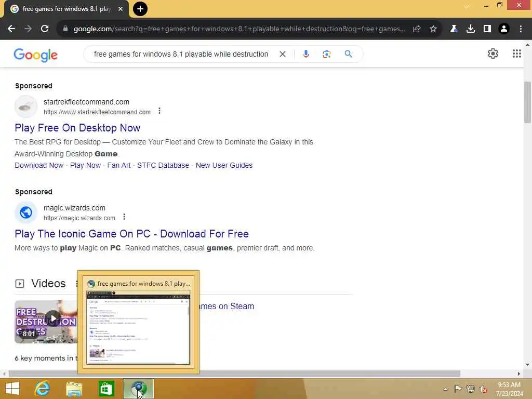Launch Internet Explorer from taskbar

click(x=42, y=389)
